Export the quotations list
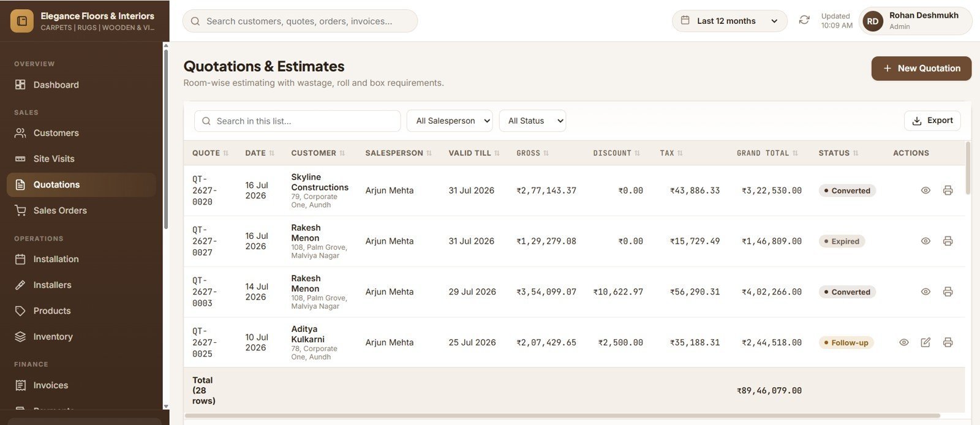This screenshot has width=980, height=425. point(932,121)
